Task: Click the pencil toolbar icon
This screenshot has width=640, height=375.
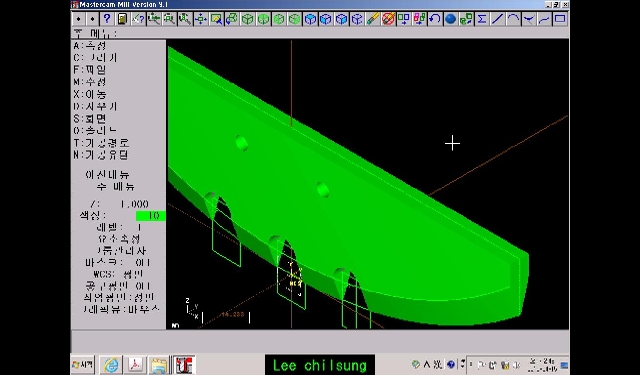Action: click(372, 19)
